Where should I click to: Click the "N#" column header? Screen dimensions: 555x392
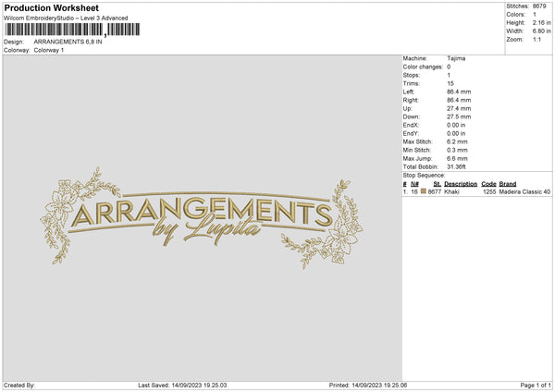tap(414, 184)
